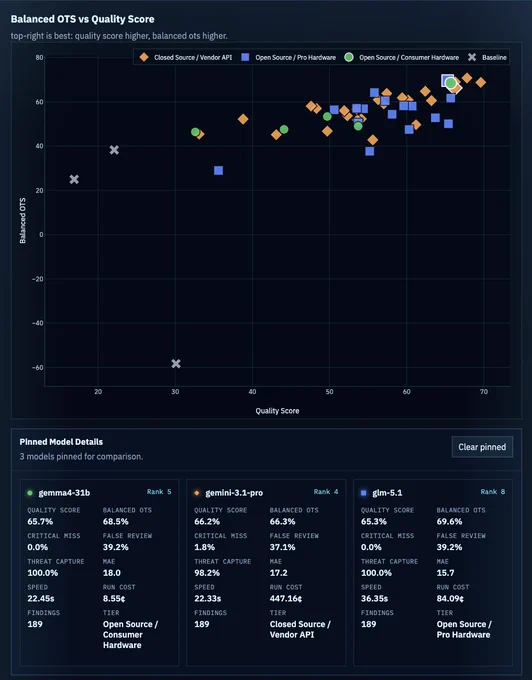
Task: Select the rightmost orange diamond near quality 70
Action: (480, 82)
